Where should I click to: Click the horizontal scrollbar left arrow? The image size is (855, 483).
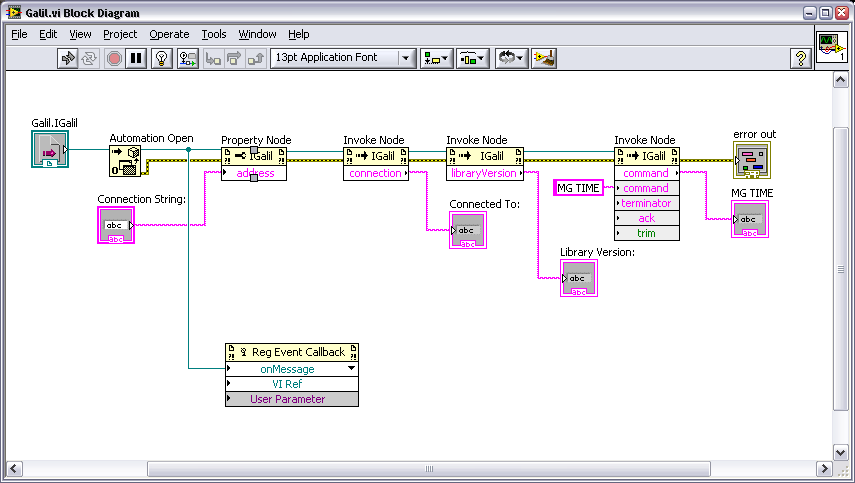coord(15,469)
